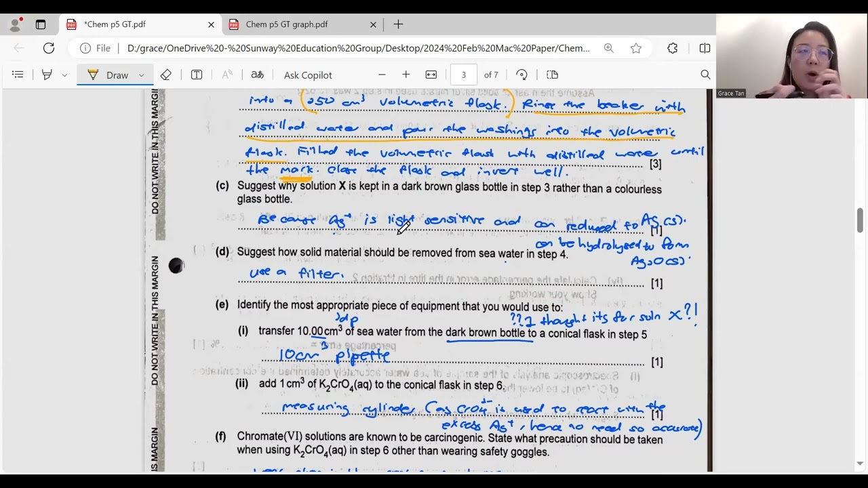This screenshot has width=868, height=488.
Task: Select the Add text box tool
Action: point(197,75)
